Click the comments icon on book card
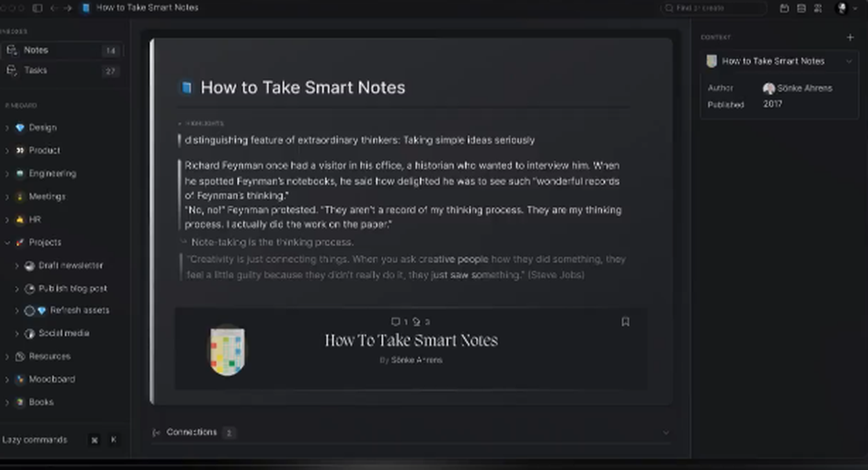 click(396, 322)
